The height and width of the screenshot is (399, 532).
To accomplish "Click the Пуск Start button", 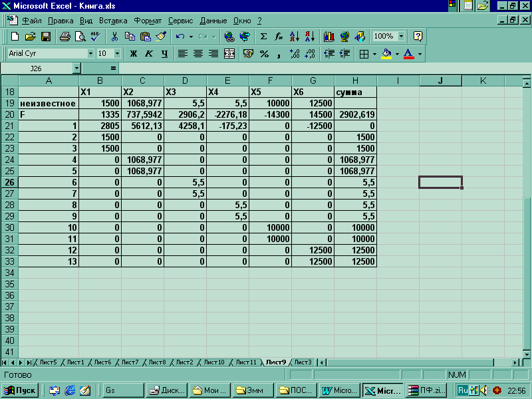I will click(20, 390).
